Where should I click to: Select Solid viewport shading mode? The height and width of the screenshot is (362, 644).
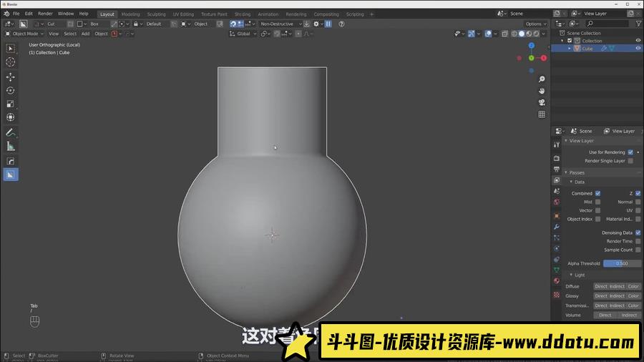pyautogui.click(x=522, y=34)
